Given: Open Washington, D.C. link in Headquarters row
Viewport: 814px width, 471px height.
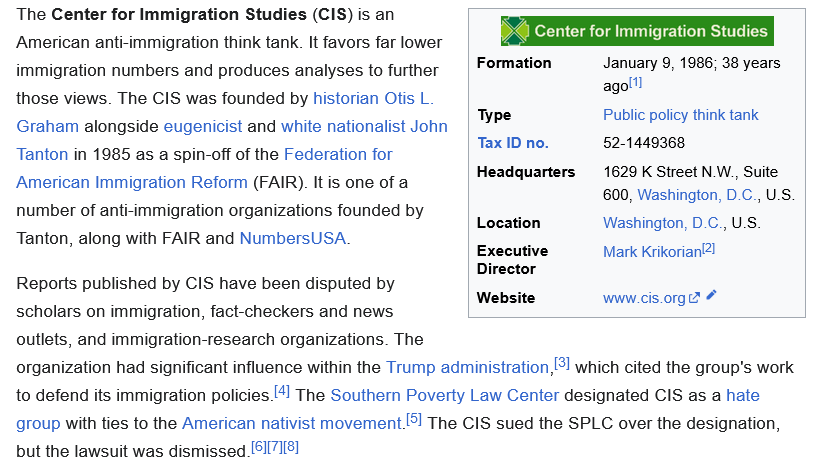Looking at the screenshot, I should (x=696, y=195).
